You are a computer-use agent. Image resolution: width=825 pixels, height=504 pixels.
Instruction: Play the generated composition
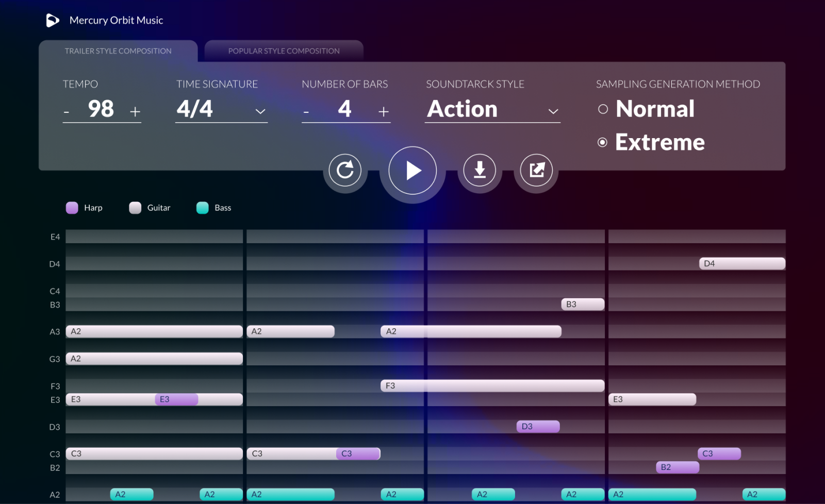click(412, 171)
